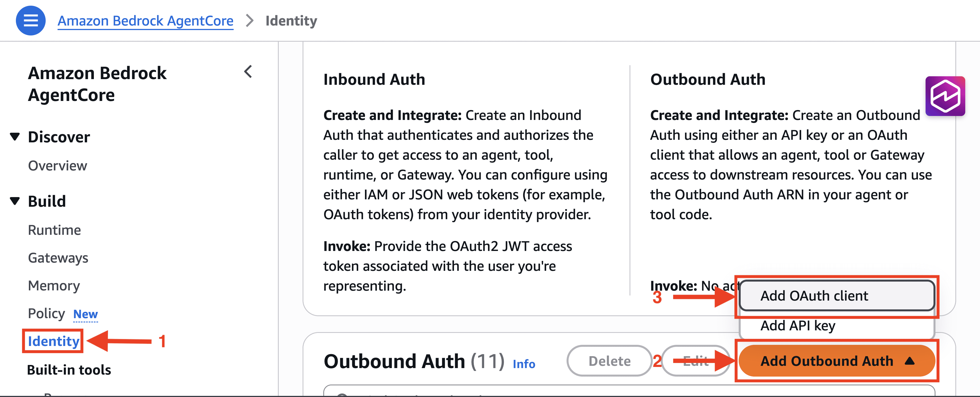
Task: Open the hamburger navigation menu icon
Action: (30, 20)
